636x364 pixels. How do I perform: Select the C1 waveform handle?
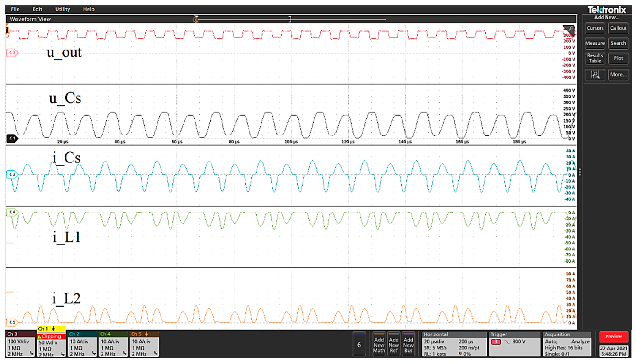pyautogui.click(x=12, y=138)
